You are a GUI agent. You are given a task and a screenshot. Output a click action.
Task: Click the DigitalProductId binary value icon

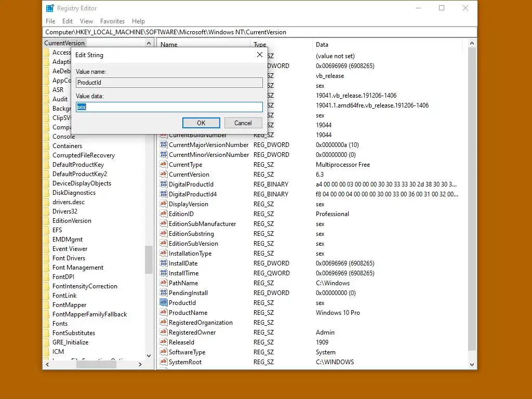coord(164,184)
